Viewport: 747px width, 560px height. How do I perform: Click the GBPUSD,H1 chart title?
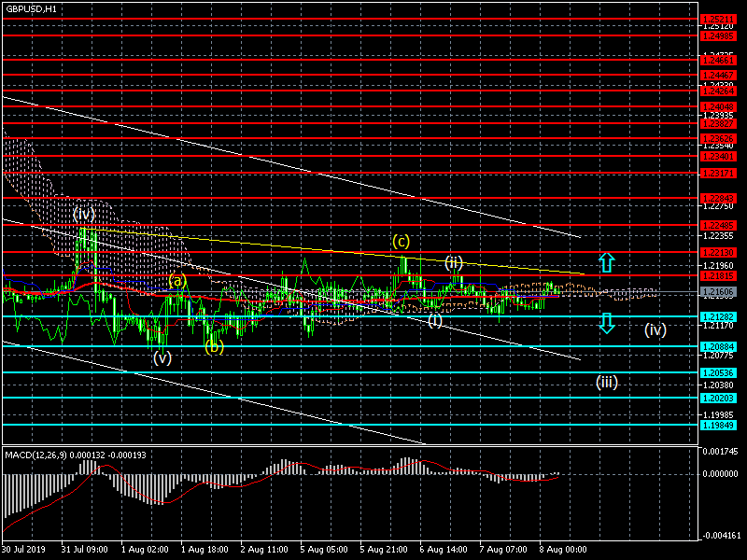point(29,7)
